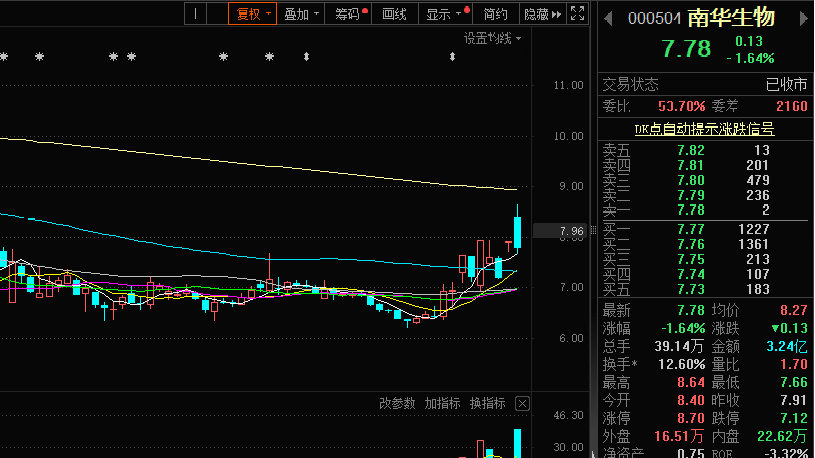Click the 涨停 value 8.70
The width and height of the screenshot is (815, 458).
(691, 418)
